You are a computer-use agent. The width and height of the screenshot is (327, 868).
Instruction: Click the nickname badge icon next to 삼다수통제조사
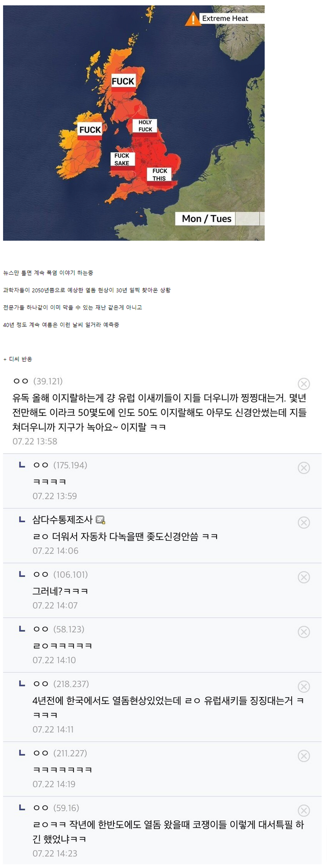point(100,520)
